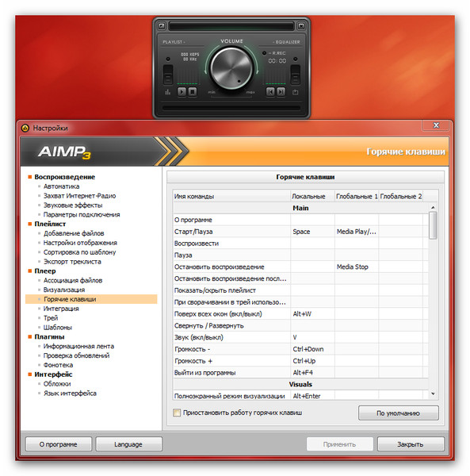Select the Интерфейс section in the tree

pos(53,374)
